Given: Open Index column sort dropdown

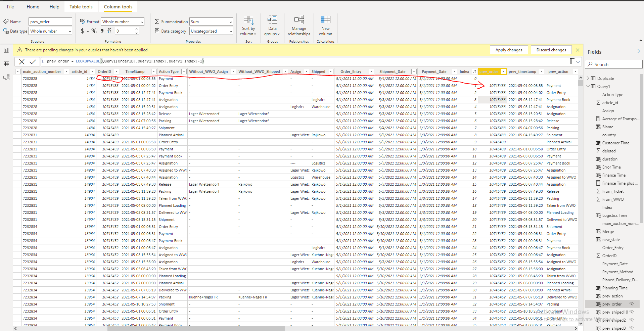Looking at the screenshot, I should tap(474, 72).
